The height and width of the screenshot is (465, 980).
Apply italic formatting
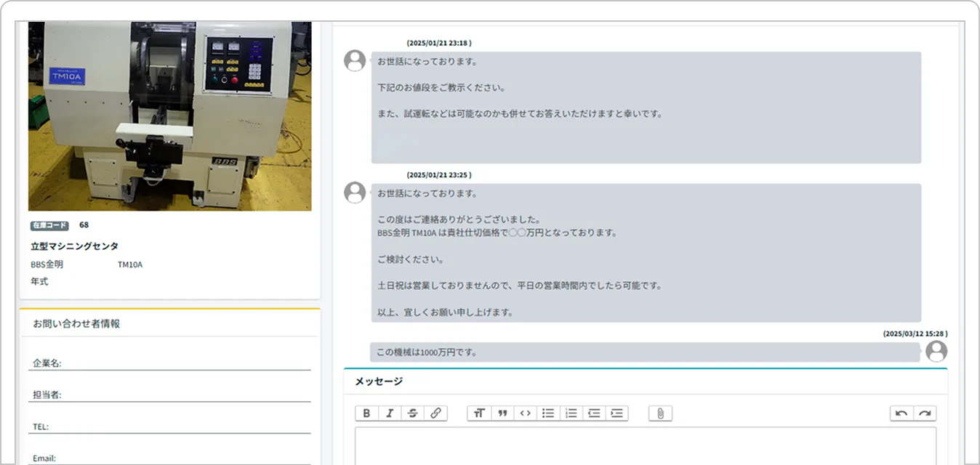coord(390,413)
